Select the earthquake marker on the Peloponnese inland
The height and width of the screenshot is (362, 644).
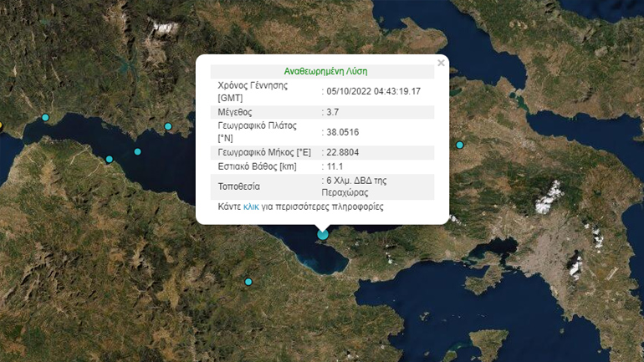pyautogui.click(x=248, y=282)
